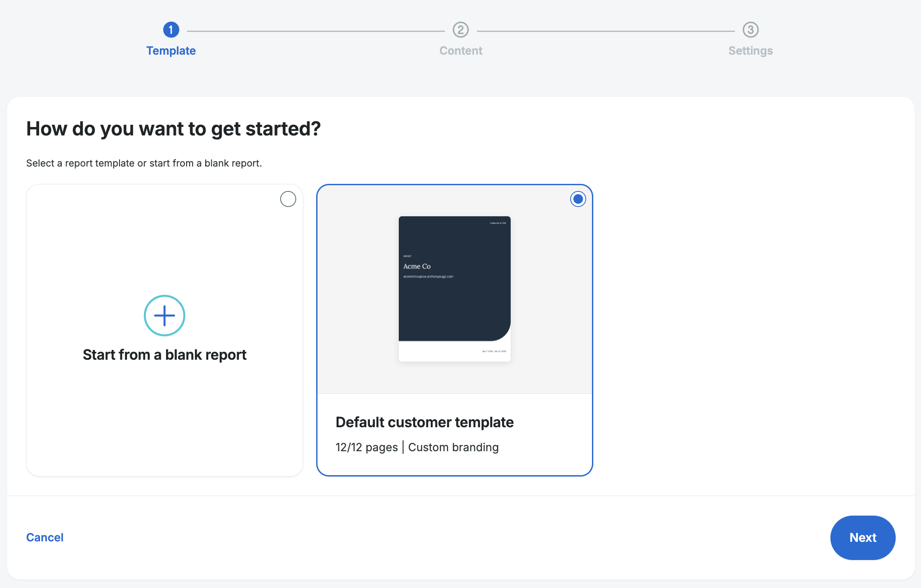Click the 12/12 pages Custom branding text

(417, 447)
